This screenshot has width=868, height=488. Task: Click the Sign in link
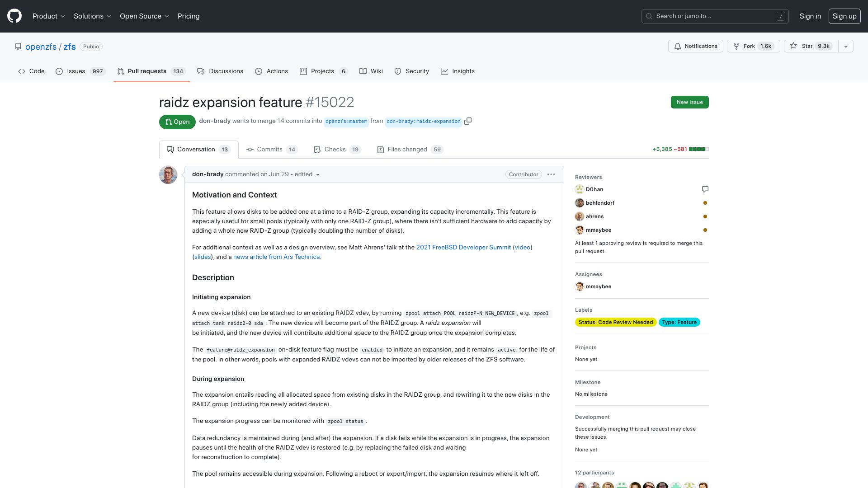[x=810, y=16]
